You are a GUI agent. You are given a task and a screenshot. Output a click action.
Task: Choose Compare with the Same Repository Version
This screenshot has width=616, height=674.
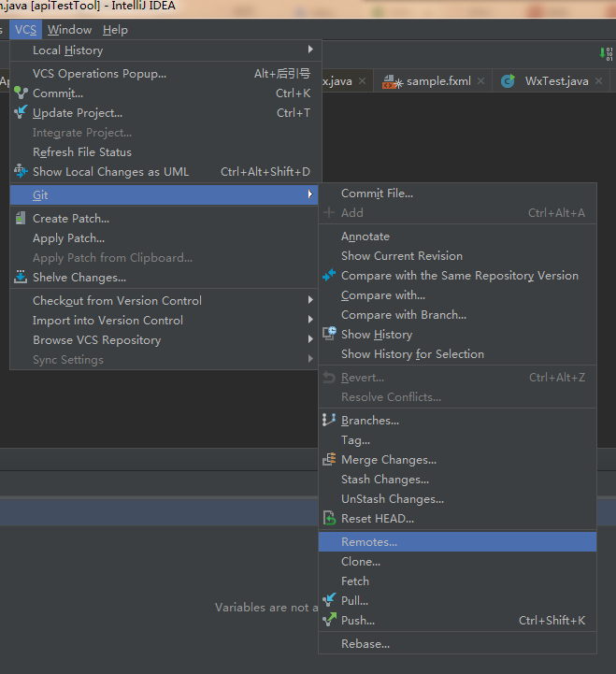pyautogui.click(x=457, y=276)
